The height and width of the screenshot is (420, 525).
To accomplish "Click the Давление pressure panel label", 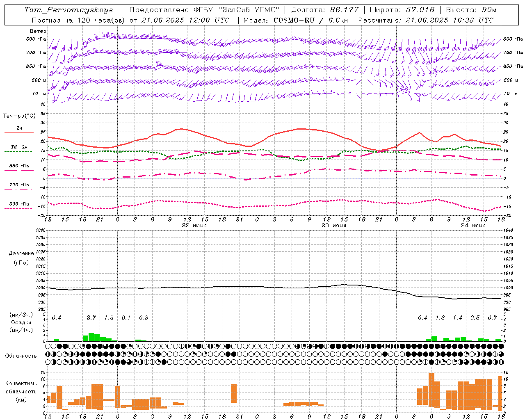I will coord(21,253).
